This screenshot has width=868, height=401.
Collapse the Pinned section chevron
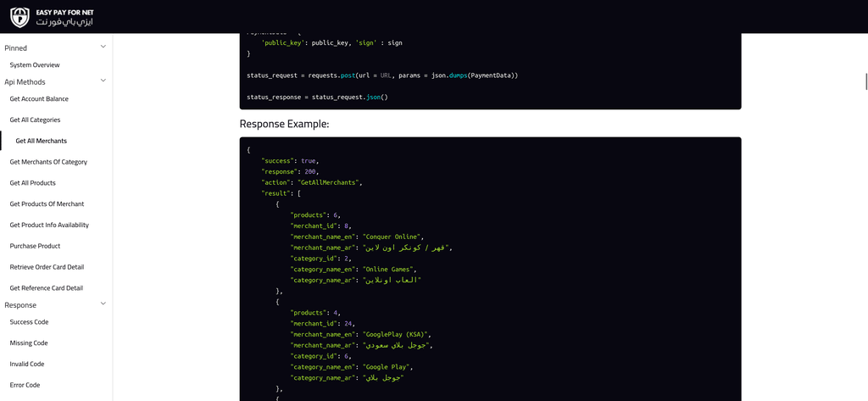pos(103,47)
